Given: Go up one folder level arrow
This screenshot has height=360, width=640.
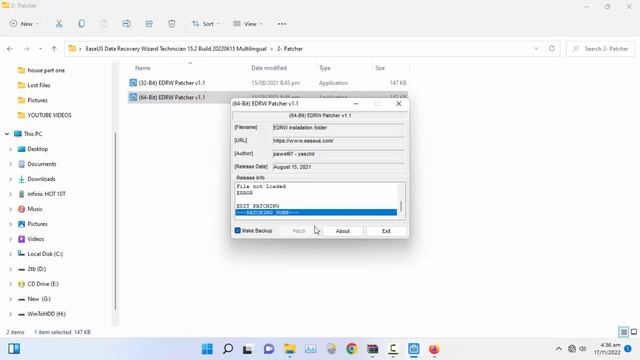Looking at the screenshot, I should [x=54, y=49].
